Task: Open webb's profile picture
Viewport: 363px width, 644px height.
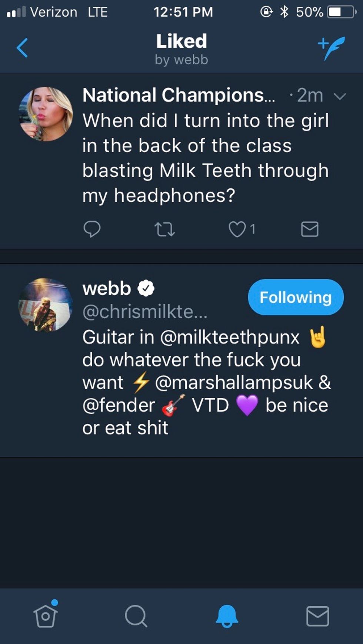Action: pyautogui.click(x=46, y=305)
